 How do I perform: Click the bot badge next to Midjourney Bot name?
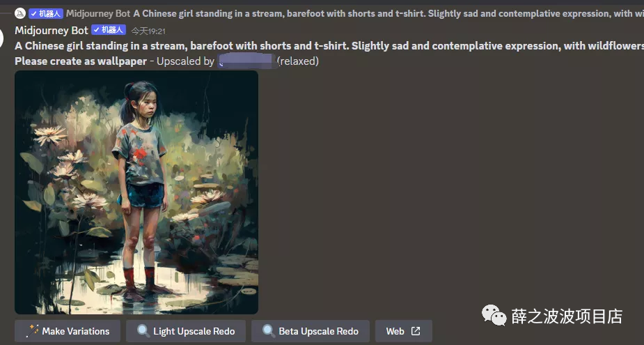click(109, 30)
